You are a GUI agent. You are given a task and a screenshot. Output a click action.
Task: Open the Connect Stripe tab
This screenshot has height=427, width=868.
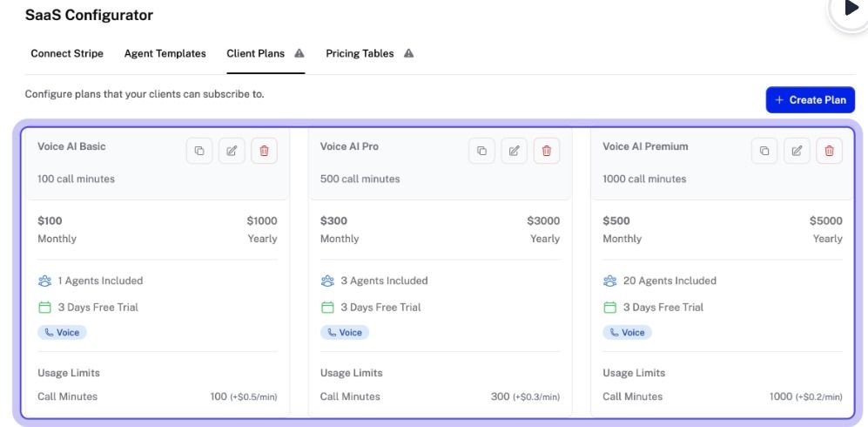(67, 54)
